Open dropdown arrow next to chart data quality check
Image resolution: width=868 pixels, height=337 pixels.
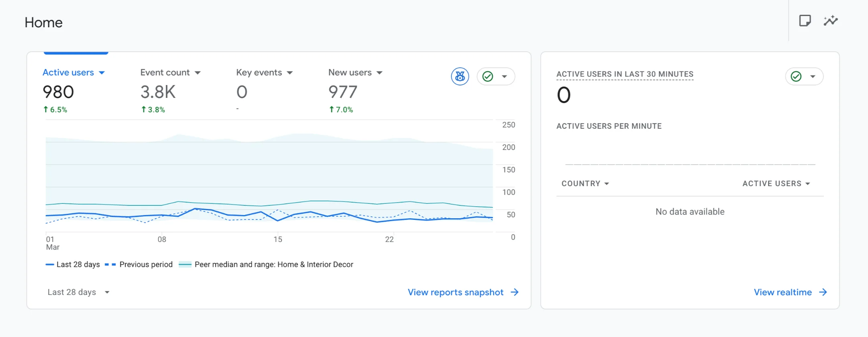tap(504, 76)
